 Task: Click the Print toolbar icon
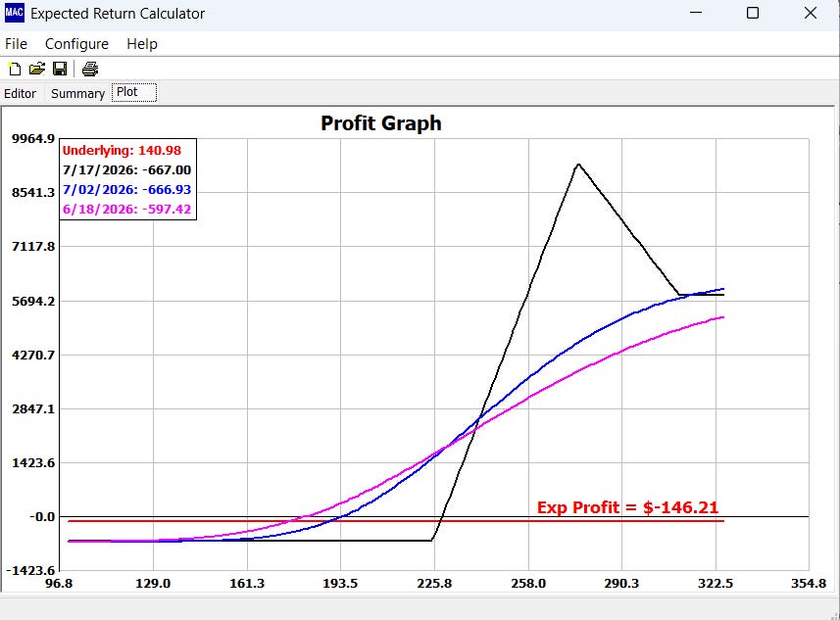click(x=90, y=69)
